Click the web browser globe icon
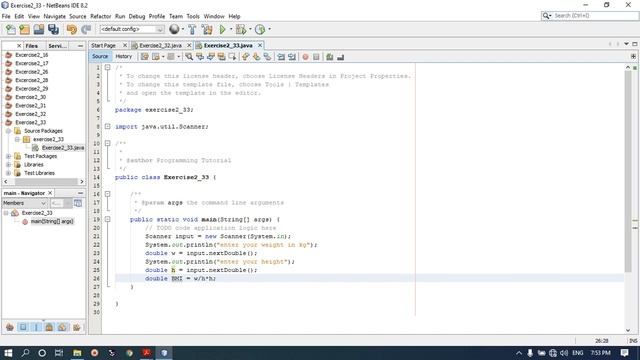 point(174,29)
